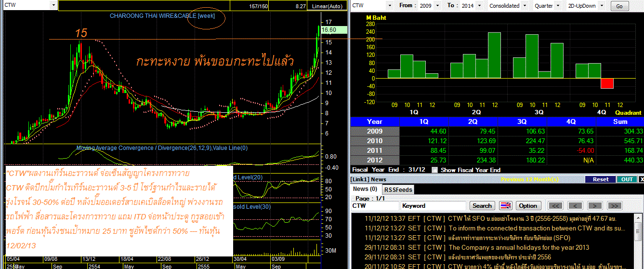This screenshot has width=644, height=269.
Task: Click the news list scrollbar up arrow
Action: 639,218
